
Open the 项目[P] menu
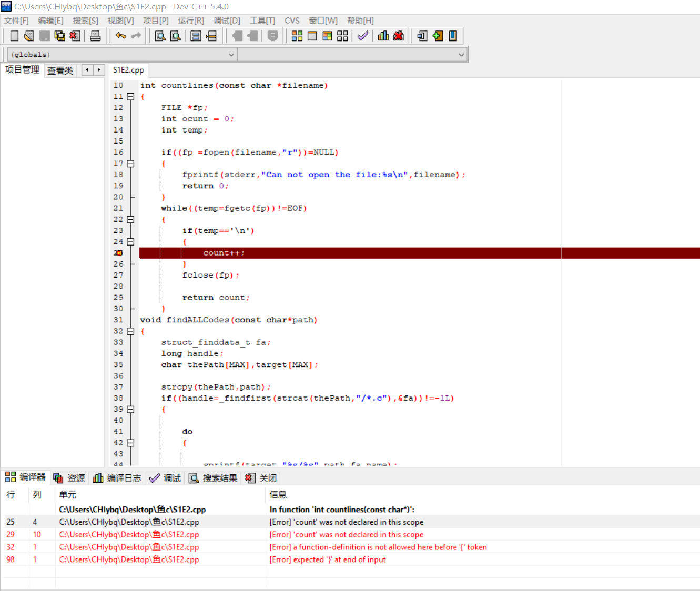coord(156,21)
